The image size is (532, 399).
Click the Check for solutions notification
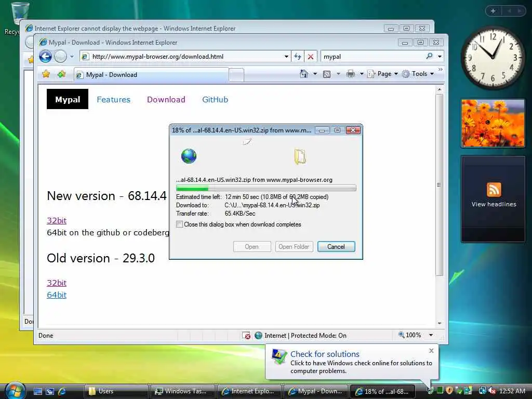(352, 362)
